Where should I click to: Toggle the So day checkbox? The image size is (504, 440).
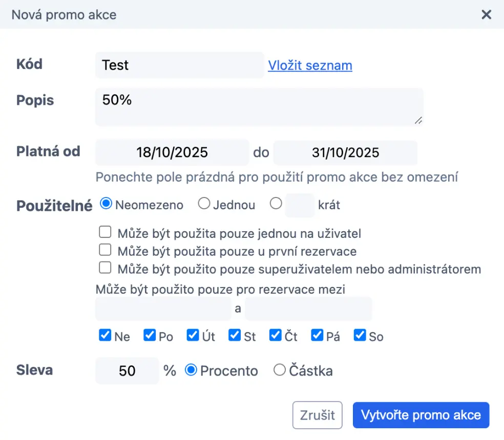click(361, 336)
